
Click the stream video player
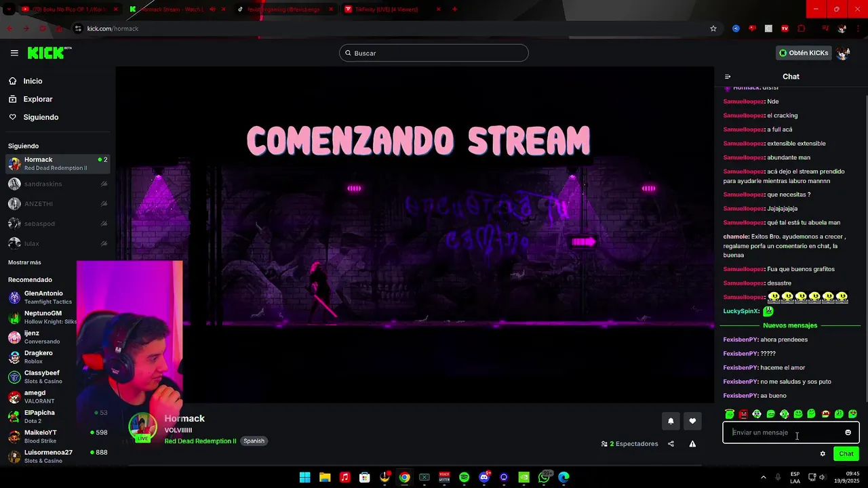414,234
